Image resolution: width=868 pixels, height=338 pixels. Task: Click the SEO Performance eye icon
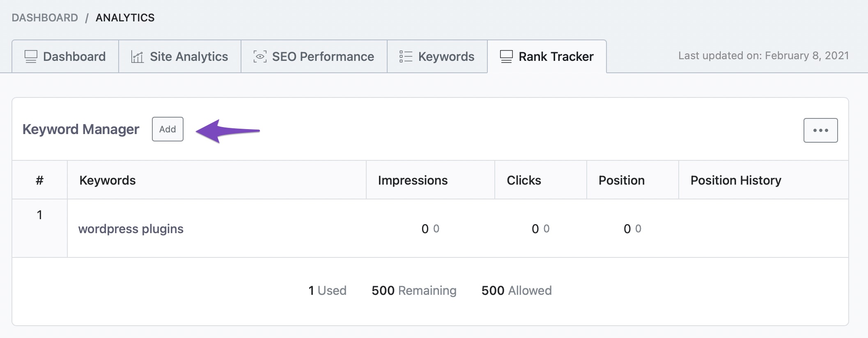tap(260, 56)
